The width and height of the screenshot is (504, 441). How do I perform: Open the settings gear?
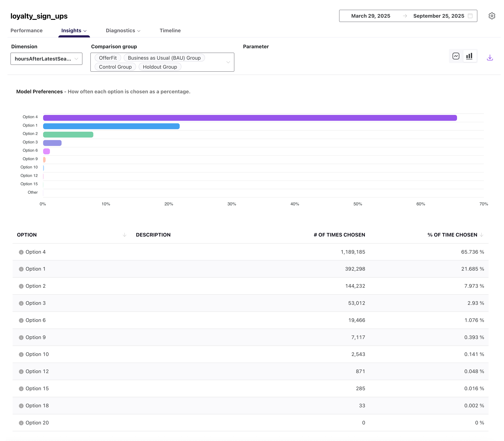tap(492, 16)
